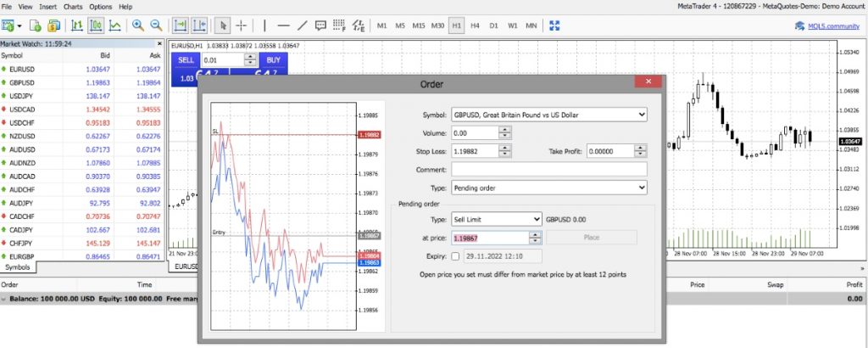
Task: Click the zoom out magnifier icon
Action: (157, 25)
